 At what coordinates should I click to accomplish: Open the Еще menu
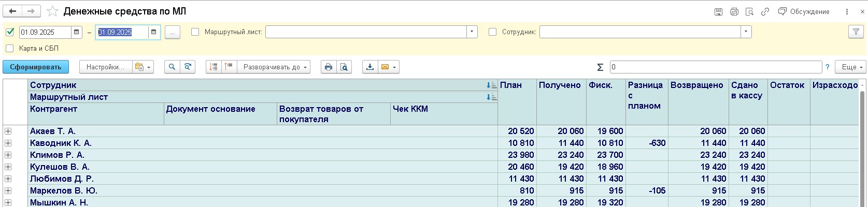pos(852,67)
